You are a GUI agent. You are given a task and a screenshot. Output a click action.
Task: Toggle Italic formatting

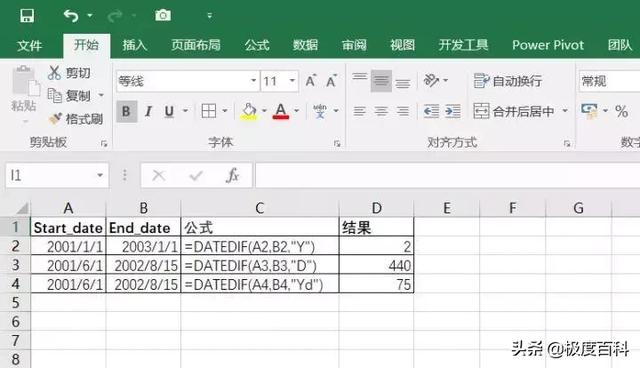point(149,111)
